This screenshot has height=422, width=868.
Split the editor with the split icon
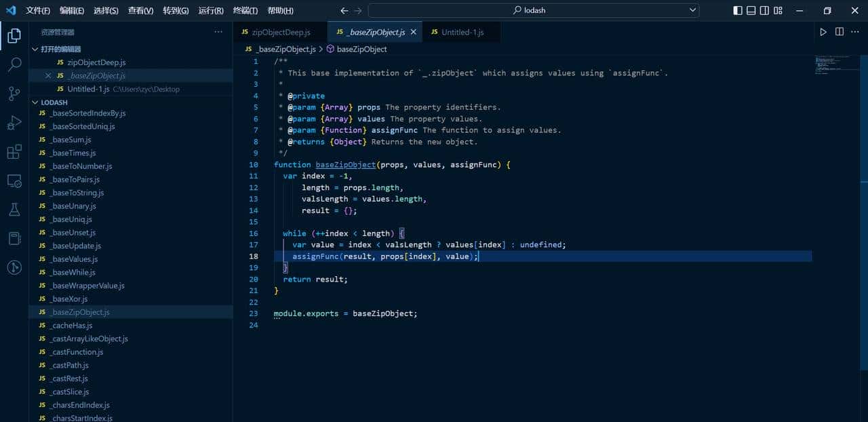(840, 31)
